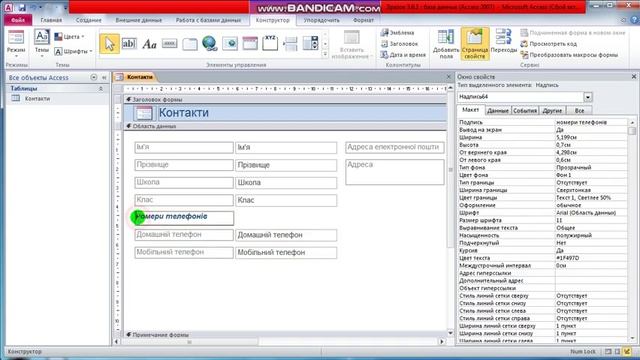Switch to Работа с базами данных tab
This screenshot has height=360, width=640.
click(x=208, y=20)
